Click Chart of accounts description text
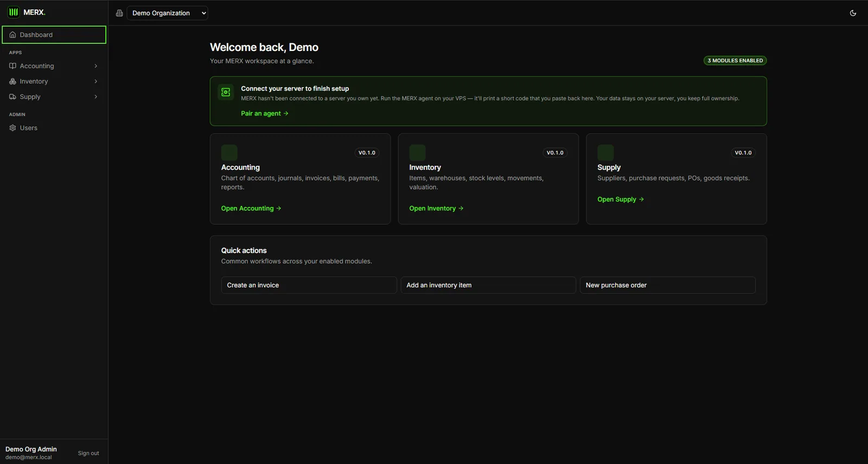The image size is (868, 464). pyautogui.click(x=300, y=183)
